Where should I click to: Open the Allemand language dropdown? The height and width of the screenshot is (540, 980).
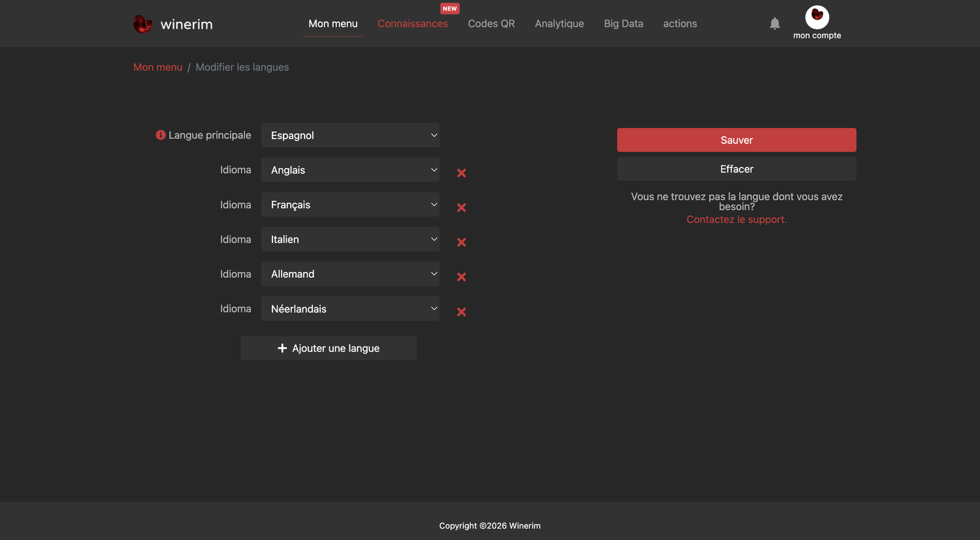(x=350, y=274)
